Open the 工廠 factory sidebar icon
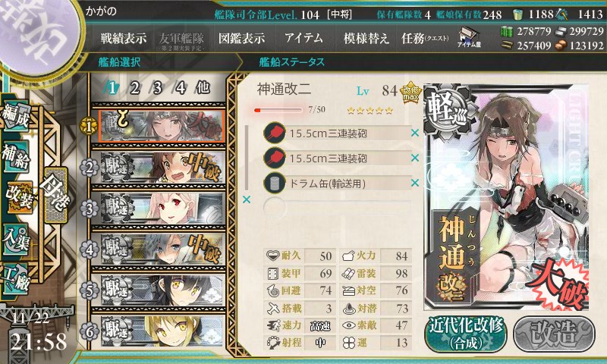Image resolution: width=607 pixels, height=364 pixels. tap(16, 279)
